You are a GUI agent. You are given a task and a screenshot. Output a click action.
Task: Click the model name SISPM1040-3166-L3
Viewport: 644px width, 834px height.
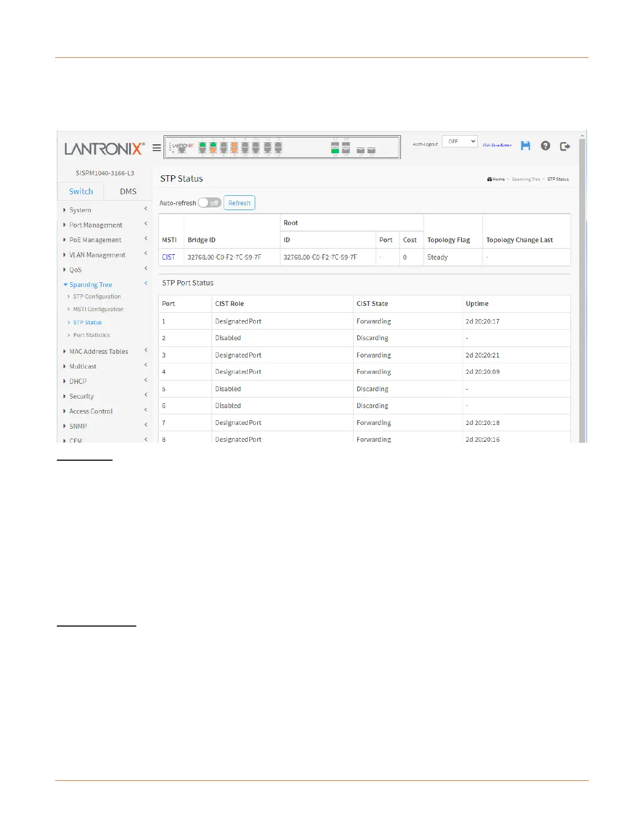105,173
